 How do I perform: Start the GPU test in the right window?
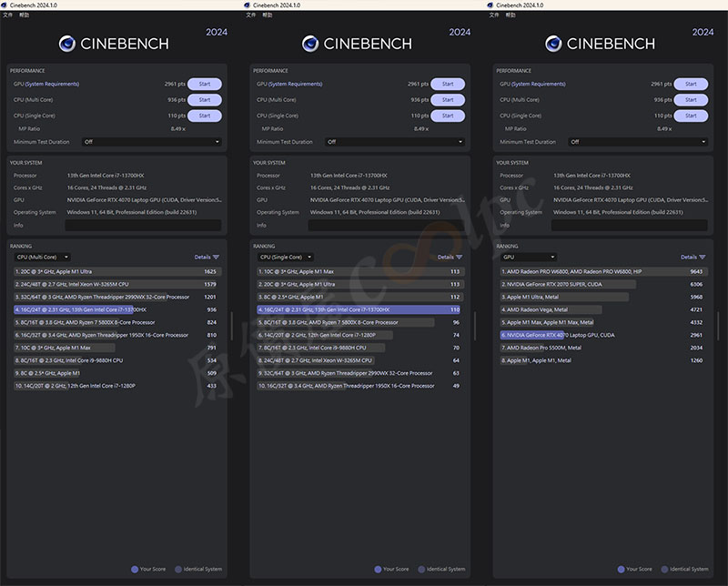(x=691, y=84)
